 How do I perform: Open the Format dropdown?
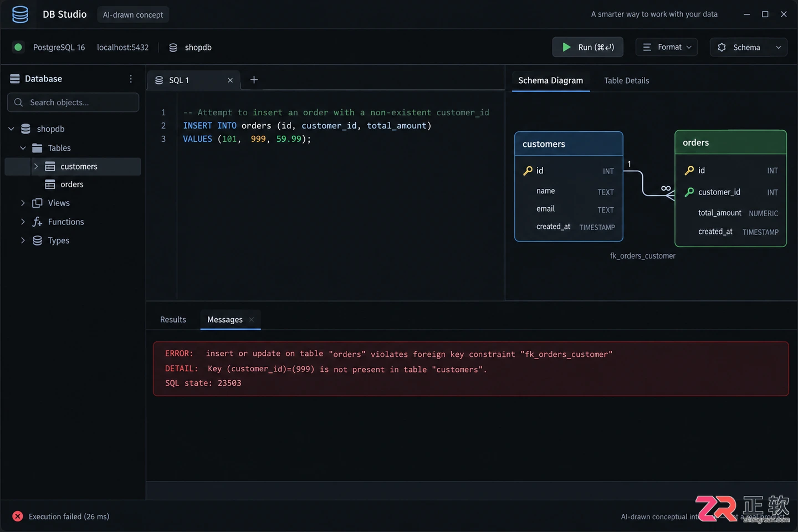point(667,47)
